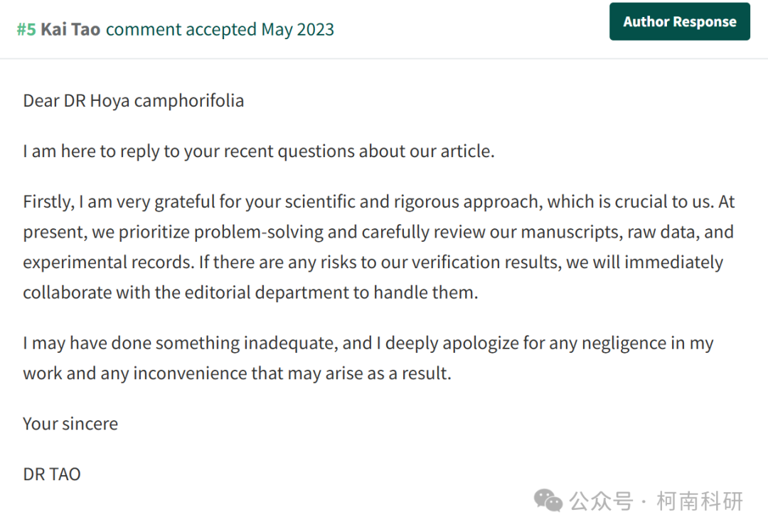Open the Author Response badge

pos(679,21)
